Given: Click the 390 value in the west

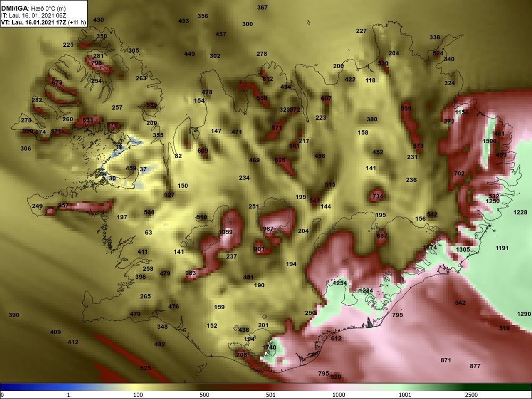Looking at the screenshot, I should pos(14,315).
